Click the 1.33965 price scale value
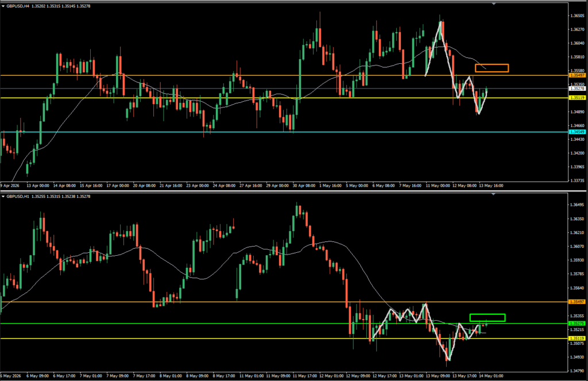The width and height of the screenshot is (588, 381). (x=578, y=167)
